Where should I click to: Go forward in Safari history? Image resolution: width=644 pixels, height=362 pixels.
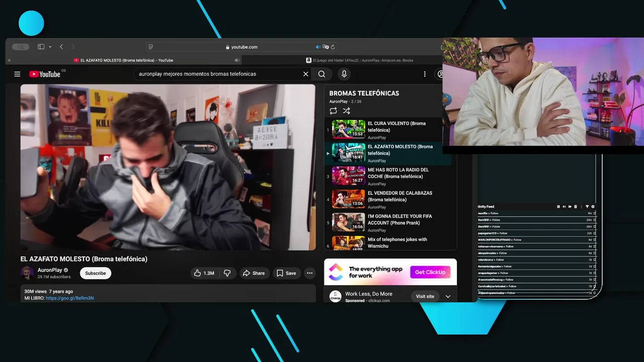73,47
